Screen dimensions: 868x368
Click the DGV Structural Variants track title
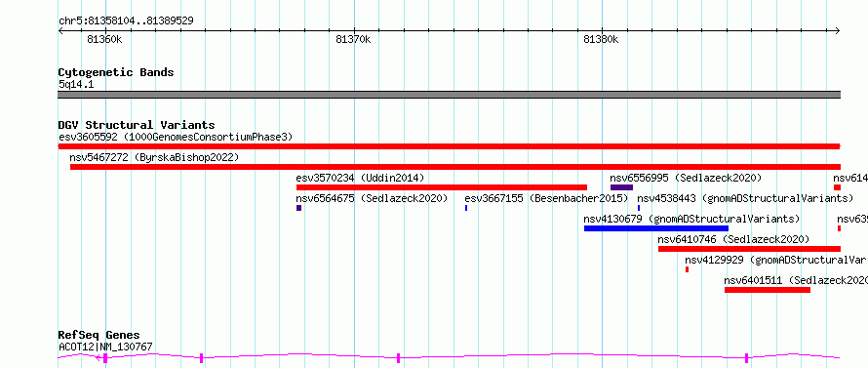coord(137,125)
